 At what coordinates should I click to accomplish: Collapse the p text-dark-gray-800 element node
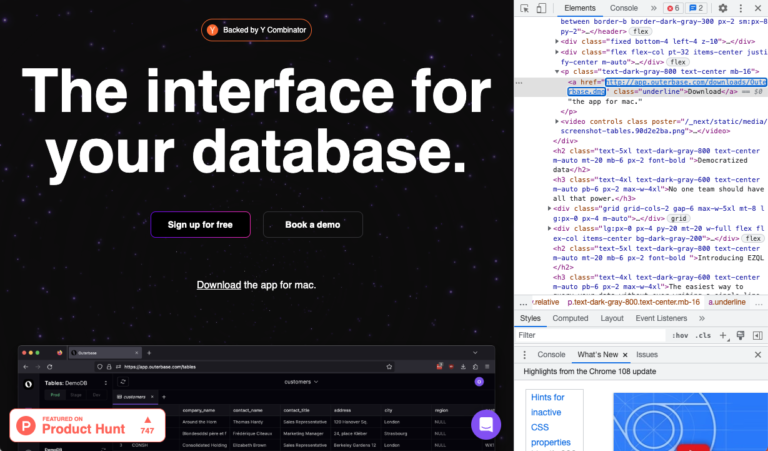[x=558, y=72]
